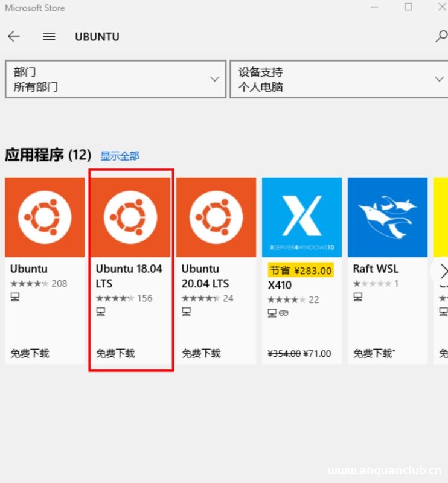
Task: Click 免费下载 under Ubuntu 20.04 LTS
Action: 201,353
